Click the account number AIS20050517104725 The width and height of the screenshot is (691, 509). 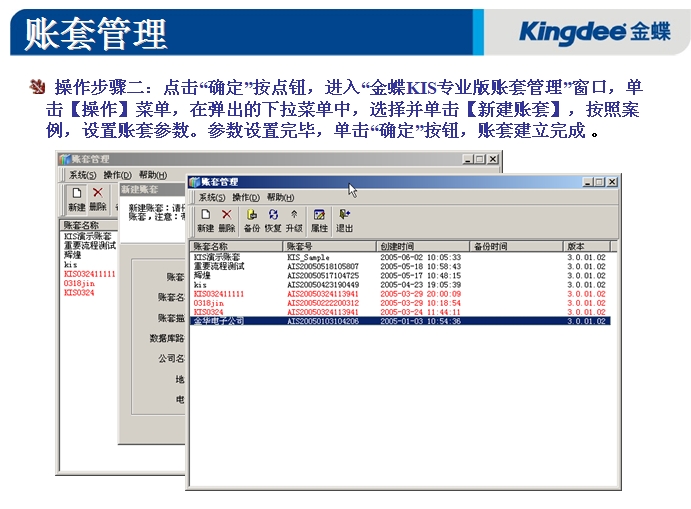[323, 275]
